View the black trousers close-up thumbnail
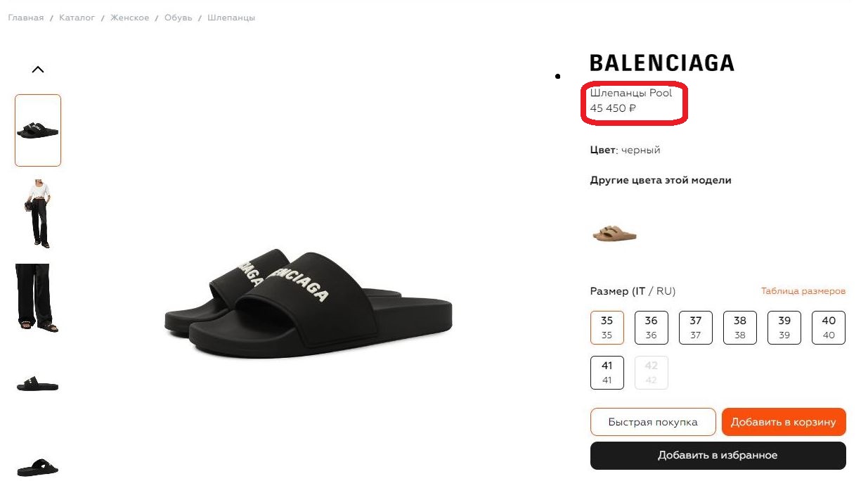This screenshot has height=481, width=868. coord(38,298)
